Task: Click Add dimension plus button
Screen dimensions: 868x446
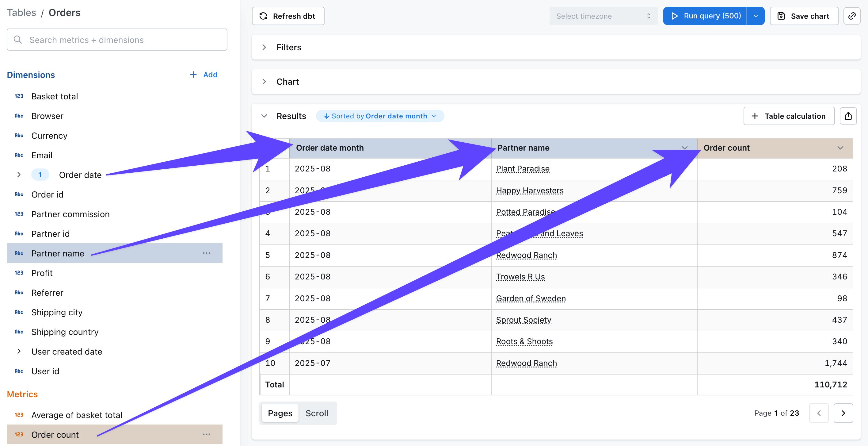Action: pyautogui.click(x=204, y=75)
